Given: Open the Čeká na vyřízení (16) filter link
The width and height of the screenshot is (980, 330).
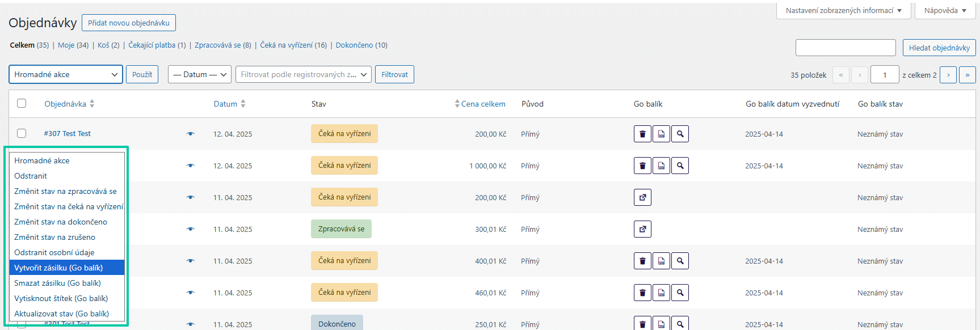Looking at the screenshot, I should pos(293,45).
